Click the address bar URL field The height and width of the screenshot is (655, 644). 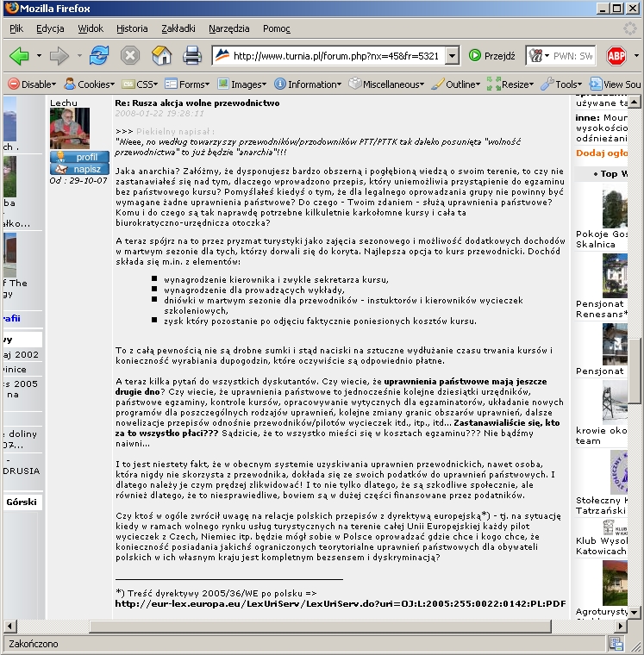pos(336,55)
